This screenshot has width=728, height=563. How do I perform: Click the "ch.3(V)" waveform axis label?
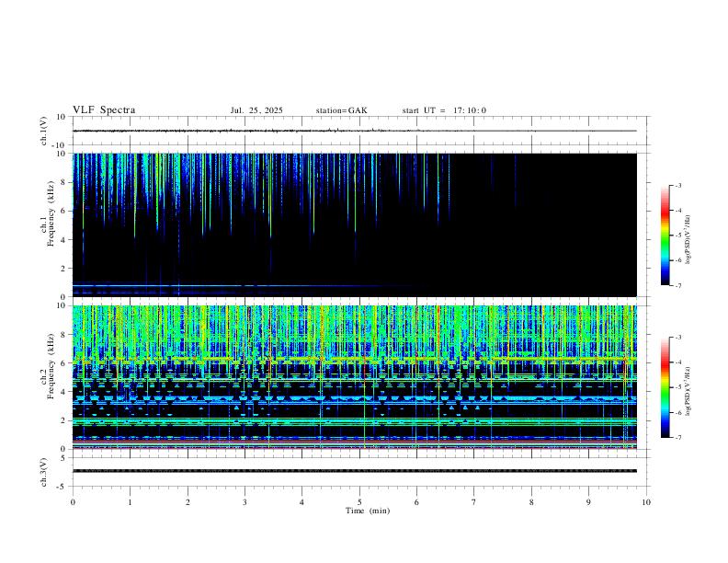point(44,472)
